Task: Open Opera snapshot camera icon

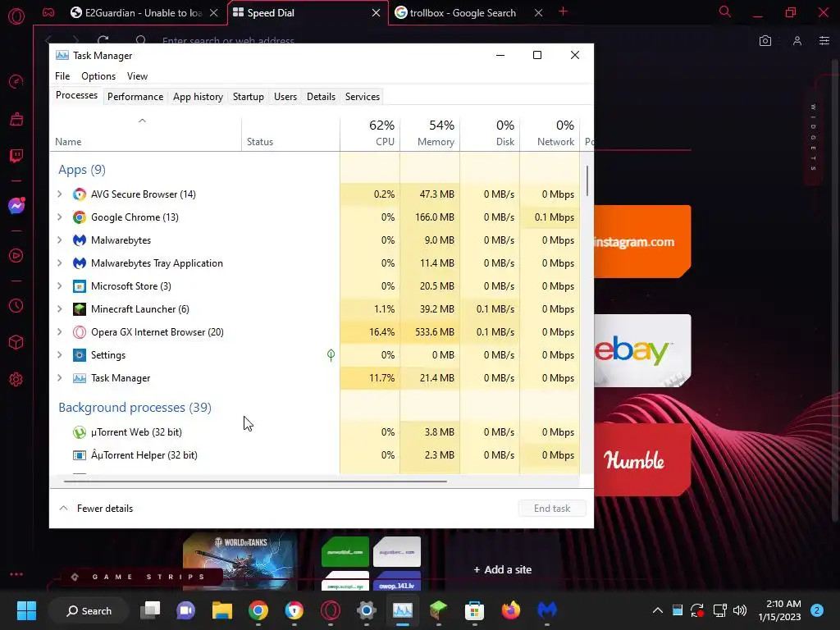Action: tap(765, 41)
